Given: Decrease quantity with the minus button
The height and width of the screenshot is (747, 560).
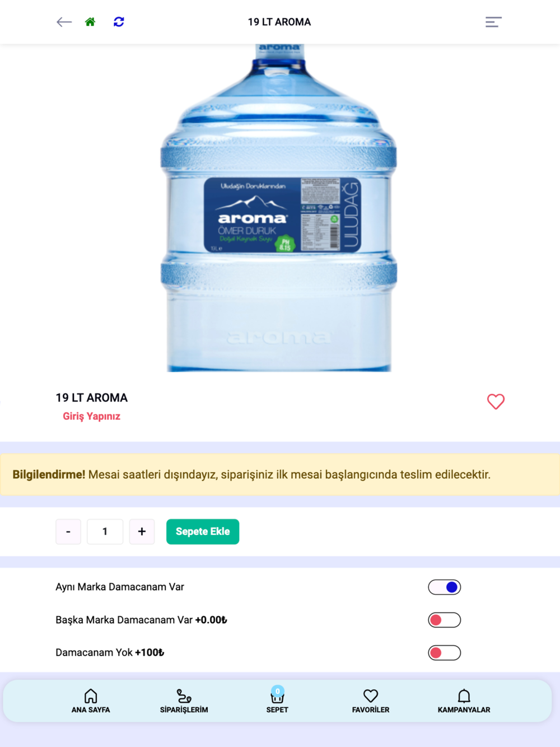Looking at the screenshot, I should [x=68, y=531].
